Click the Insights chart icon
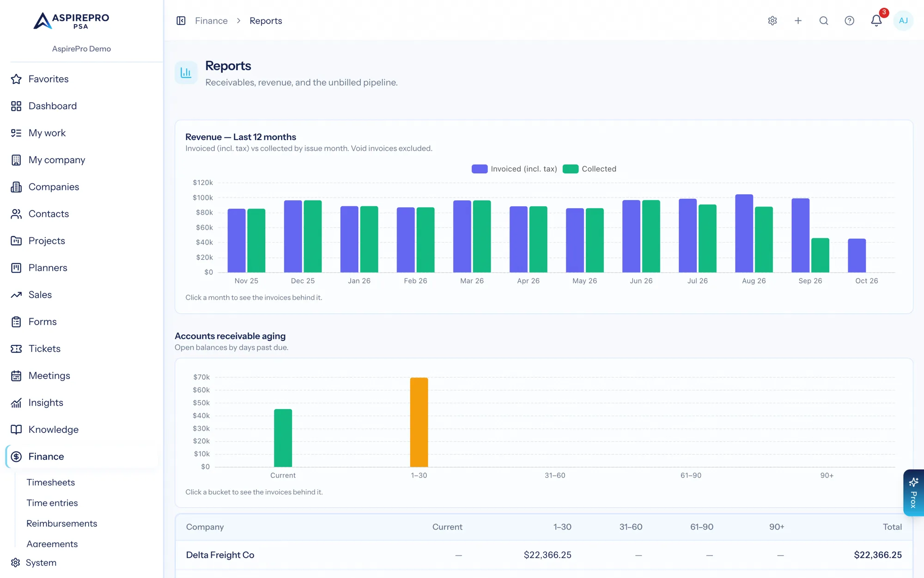Viewport: 924px width, 578px height. (x=16, y=403)
